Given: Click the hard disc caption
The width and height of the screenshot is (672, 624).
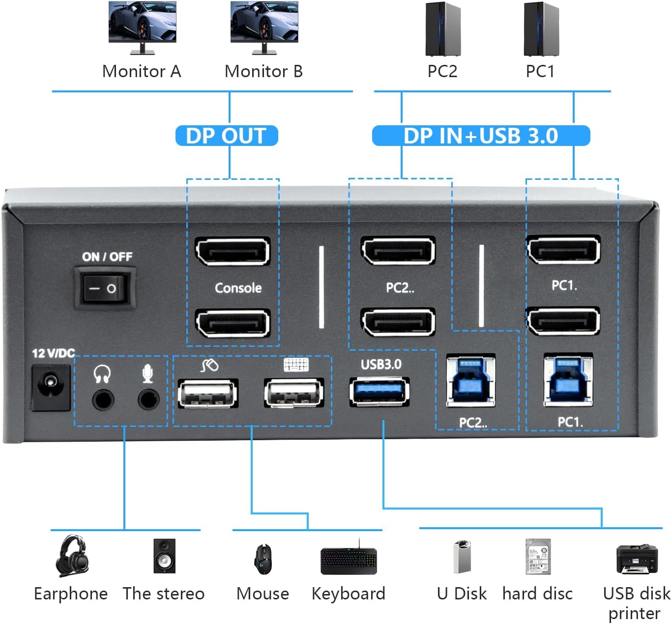Looking at the screenshot, I should (538, 594).
